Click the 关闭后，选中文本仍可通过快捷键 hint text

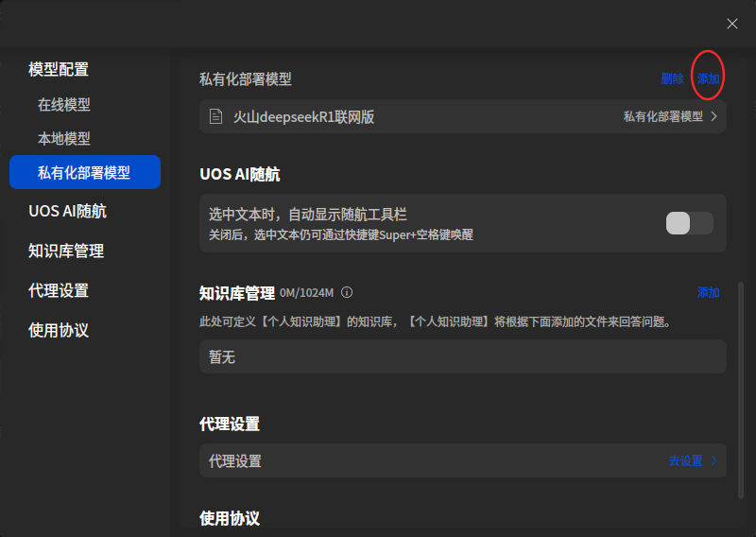coord(340,235)
